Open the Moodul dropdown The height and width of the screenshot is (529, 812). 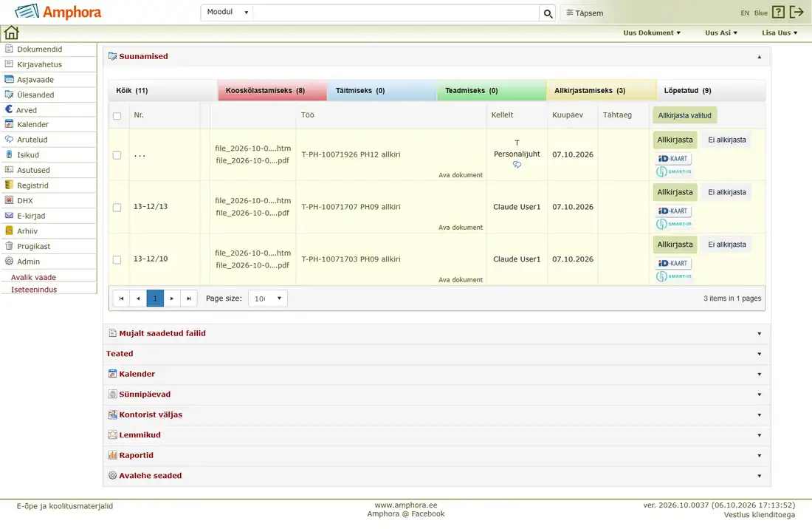click(227, 12)
